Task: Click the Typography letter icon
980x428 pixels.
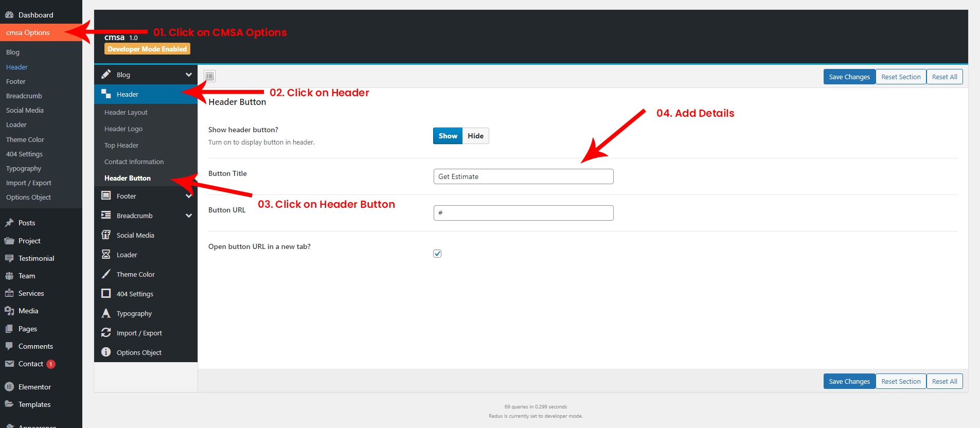Action: pyautogui.click(x=106, y=313)
